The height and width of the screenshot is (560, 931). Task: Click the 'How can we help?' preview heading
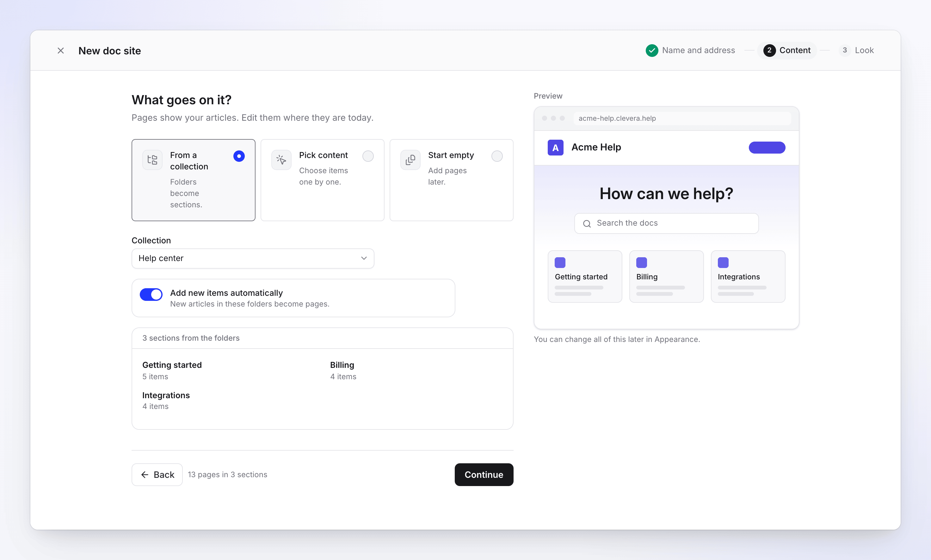click(x=666, y=194)
